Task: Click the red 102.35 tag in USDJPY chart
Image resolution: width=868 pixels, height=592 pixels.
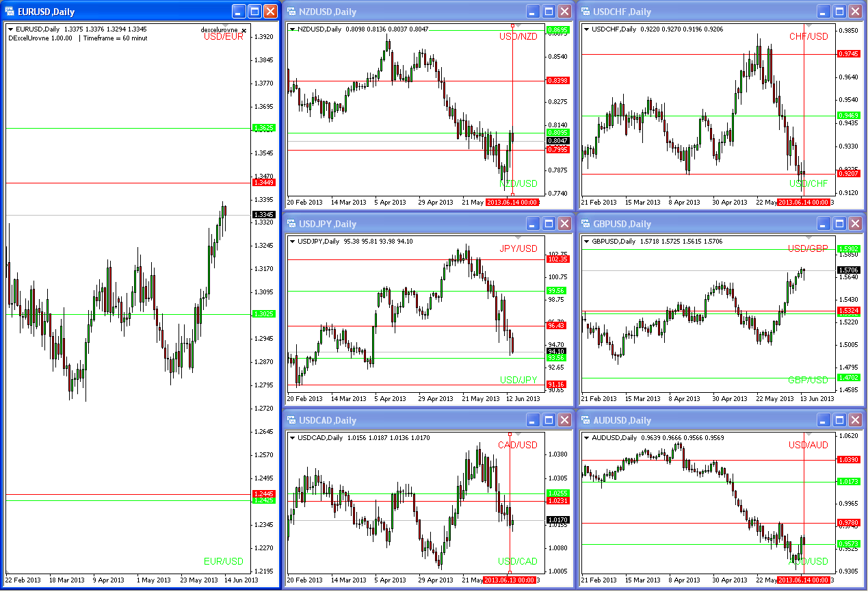Action: tap(557, 259)
